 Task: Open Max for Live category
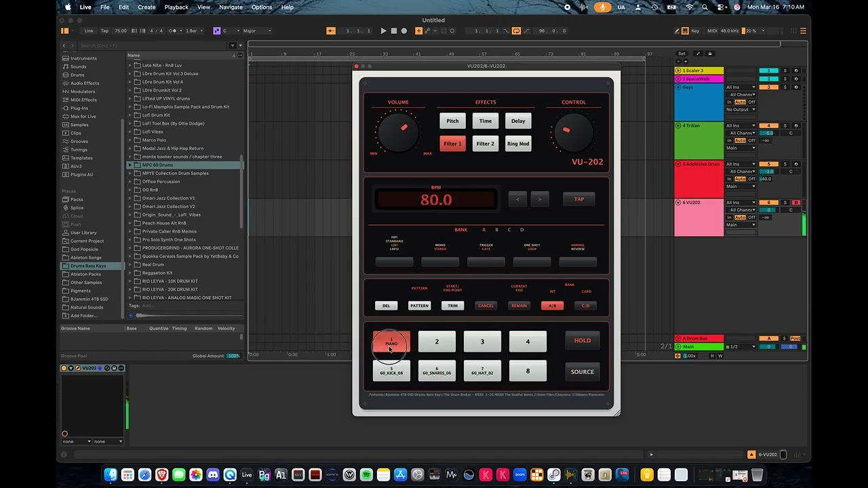tap(83, 117)
